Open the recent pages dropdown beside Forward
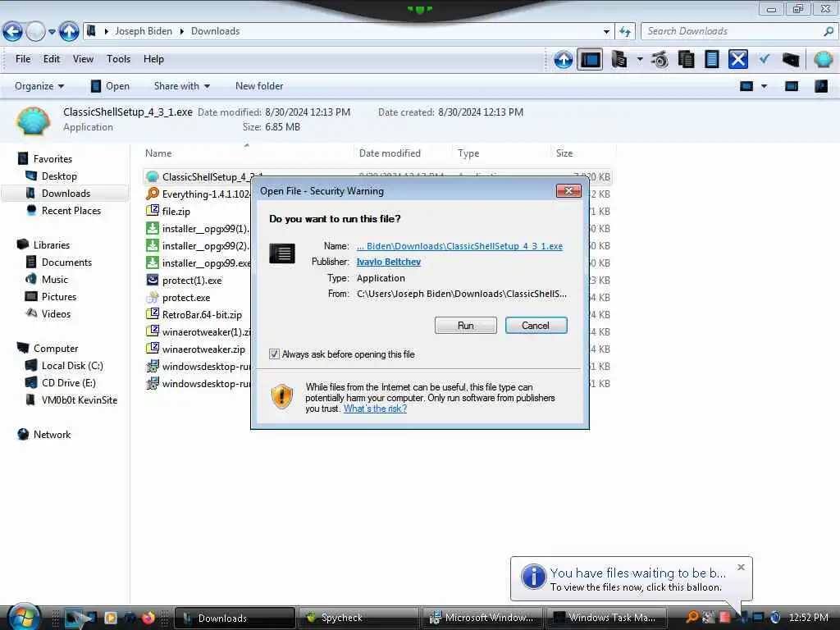Viewport: 840px width, 630px height. pos(52,32)
